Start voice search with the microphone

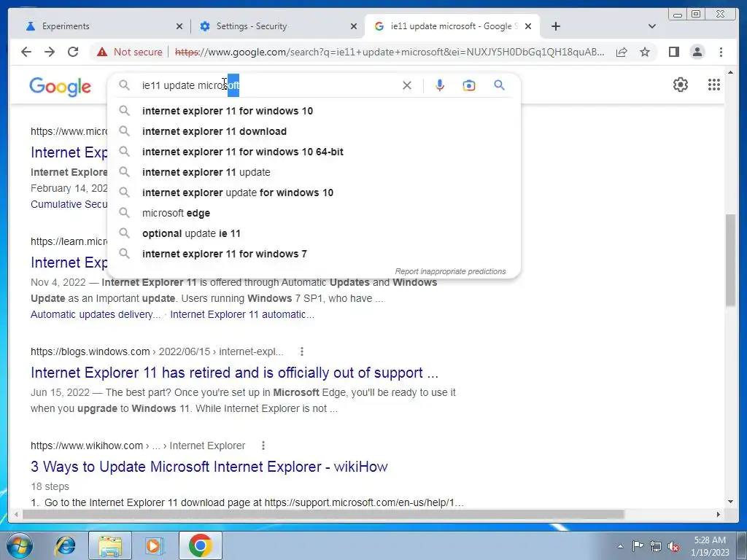click(440, 85)
